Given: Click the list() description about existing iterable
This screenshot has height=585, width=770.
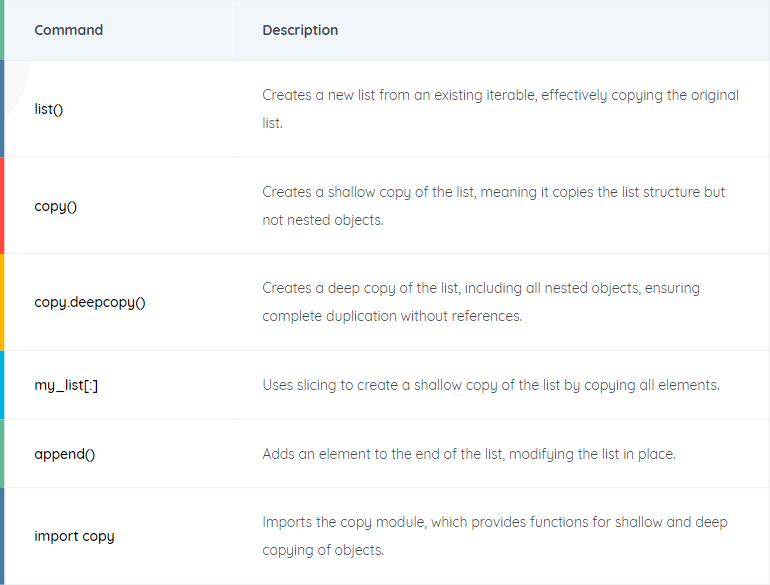Looking at the screenshot, I should click(x=500, y=109).
